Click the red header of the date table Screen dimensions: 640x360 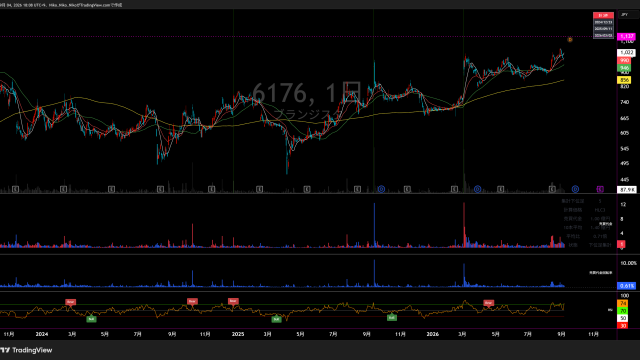[603, 16]
